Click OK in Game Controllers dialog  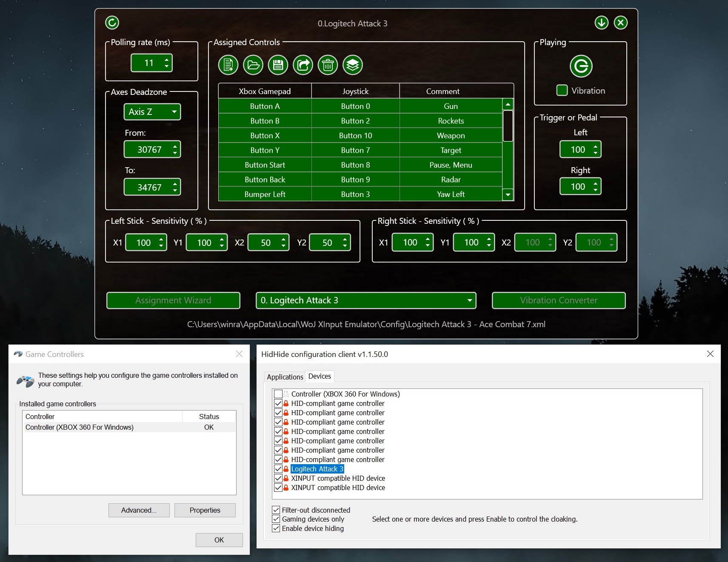click(x=219, y=540)
